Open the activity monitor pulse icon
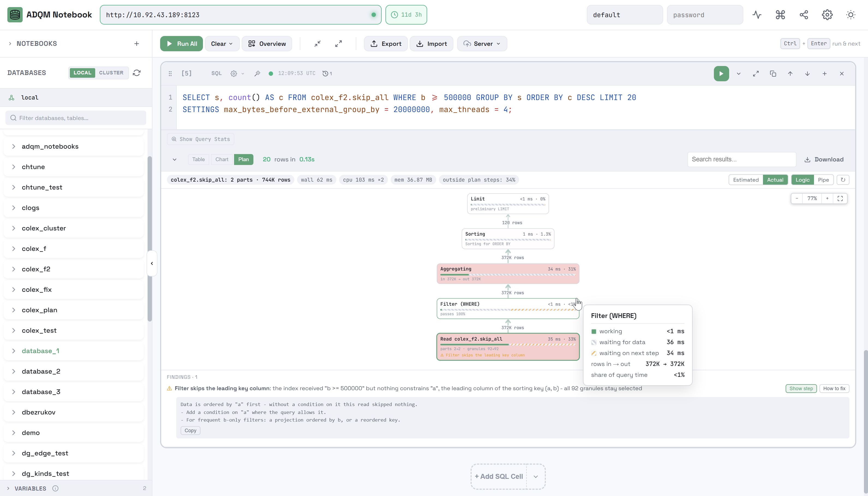The height and width of the screenshot is (496, 868). [x=757, y=15]
